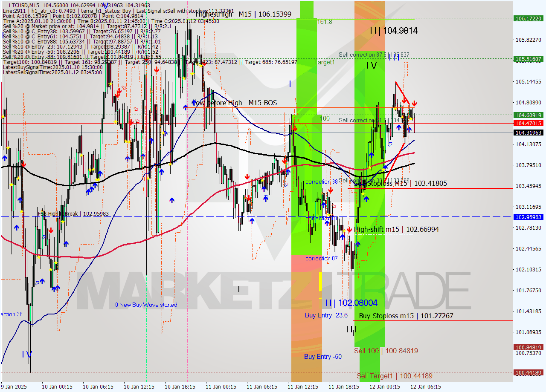The height and width of the screenshot is (392, 546).
Task: Click the 'Sell %20 @ Entry -88' line
Action: (82, 57)
